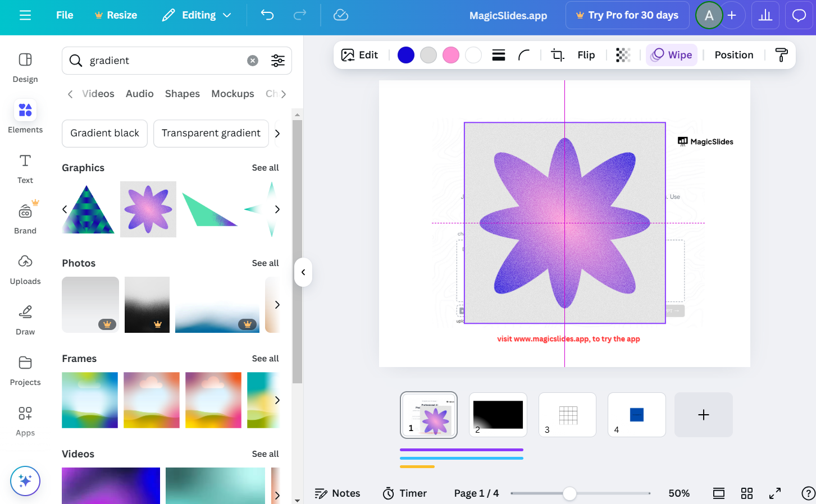Open the transparency checkerboard icon
816x504 pixels.
coord(623,55)
